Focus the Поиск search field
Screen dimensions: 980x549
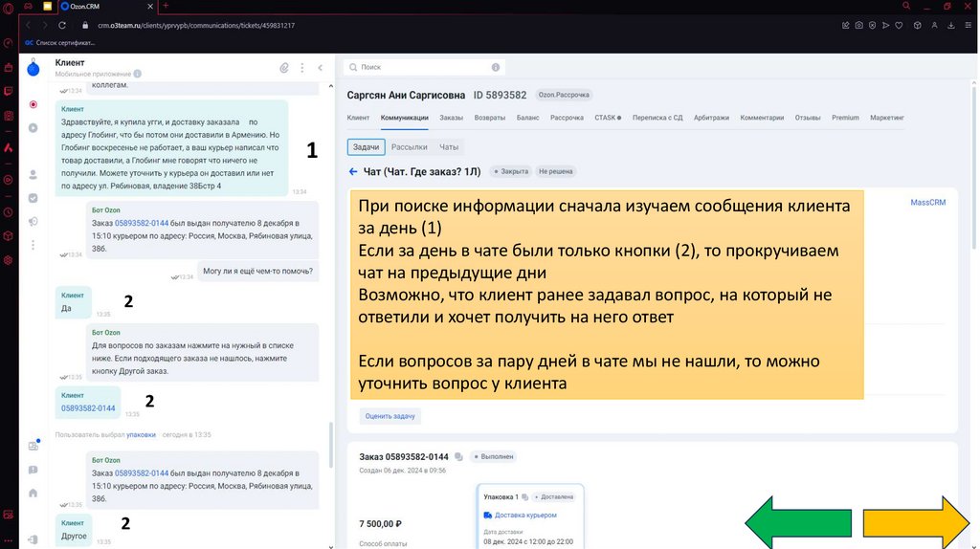pyautogui.click(x=424, y=67)
